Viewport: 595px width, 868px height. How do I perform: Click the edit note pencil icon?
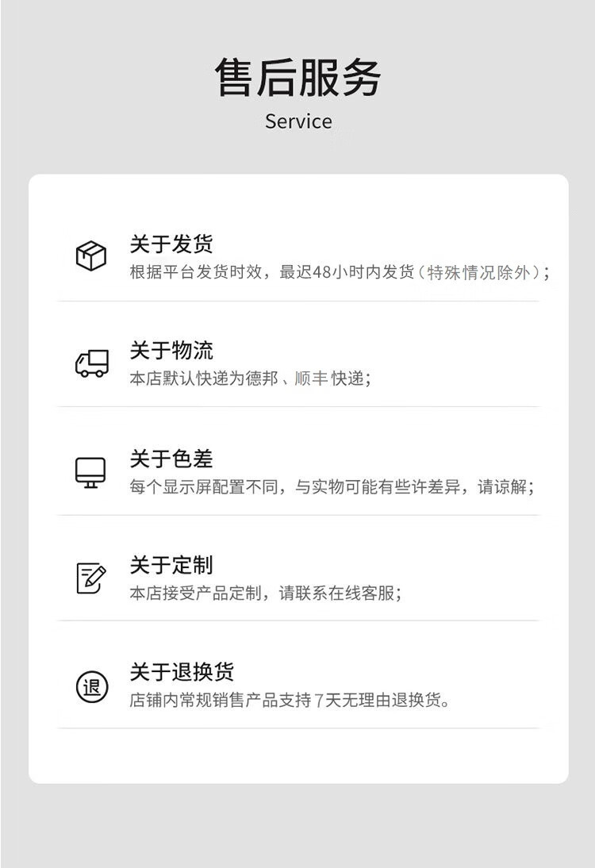coord(91,578)
